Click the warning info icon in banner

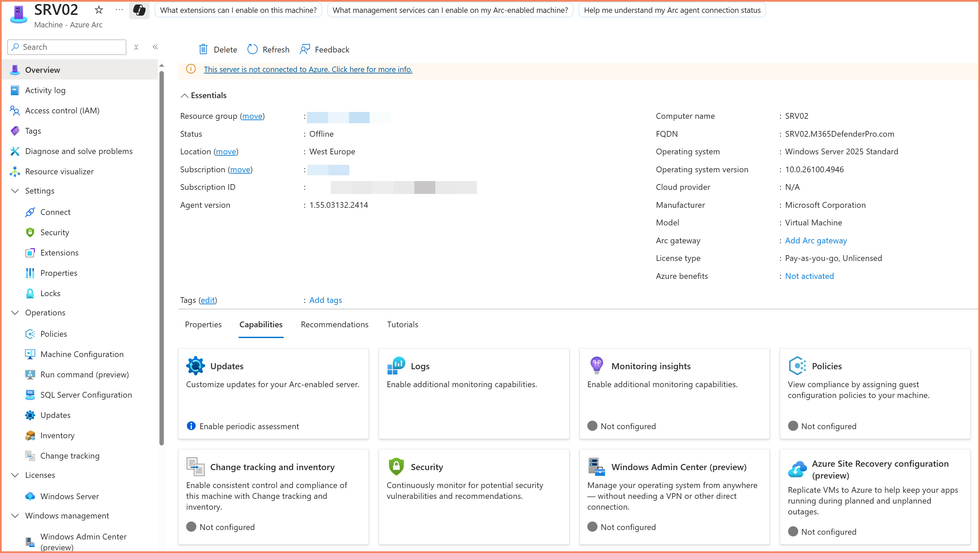tap(191, 69)
